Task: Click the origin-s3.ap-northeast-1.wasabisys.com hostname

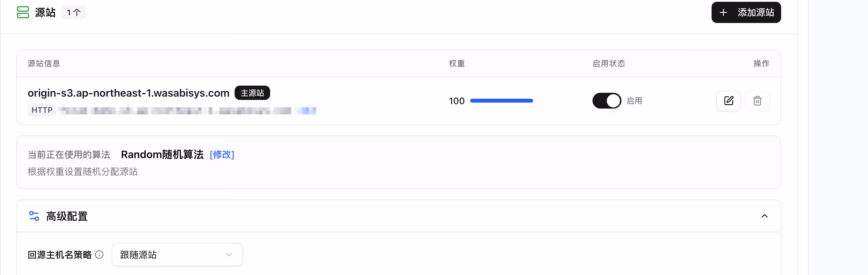Action: pos(128,93)
